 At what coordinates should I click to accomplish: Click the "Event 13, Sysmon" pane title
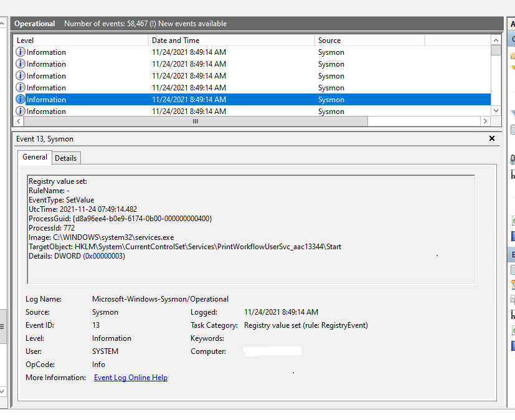(45, 139)
